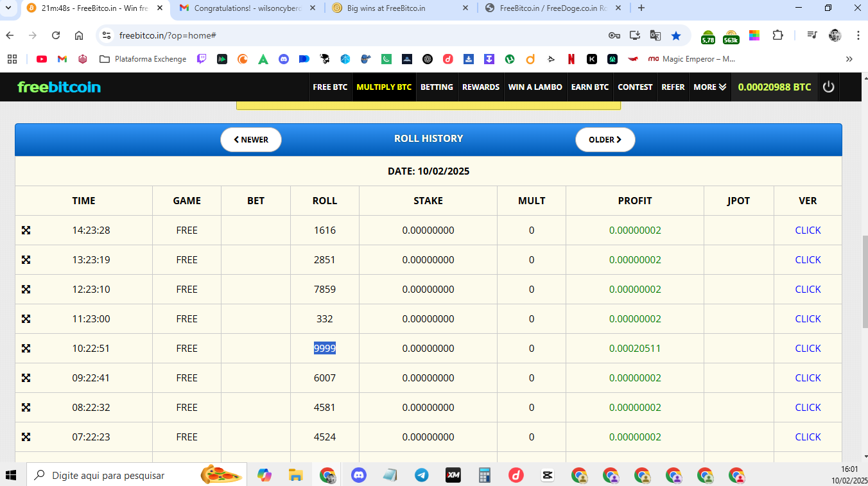
Task: Bookmark star in address bar
Action: pos(676,35)
